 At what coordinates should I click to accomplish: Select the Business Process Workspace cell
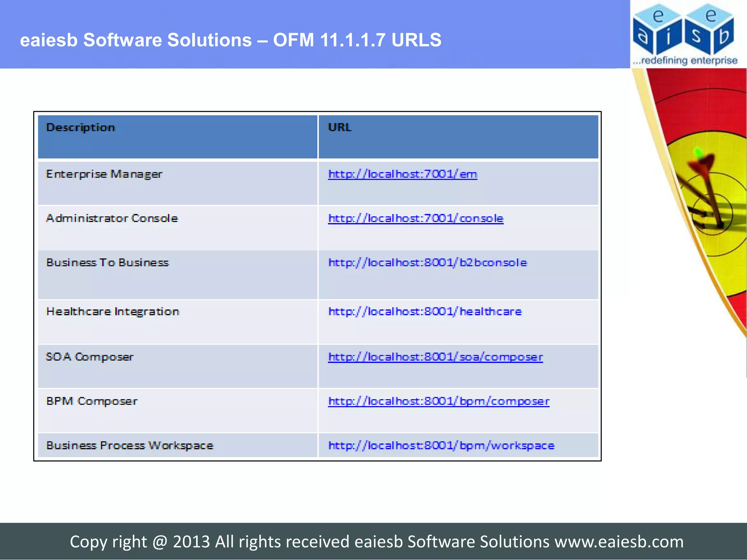[178, 445]
